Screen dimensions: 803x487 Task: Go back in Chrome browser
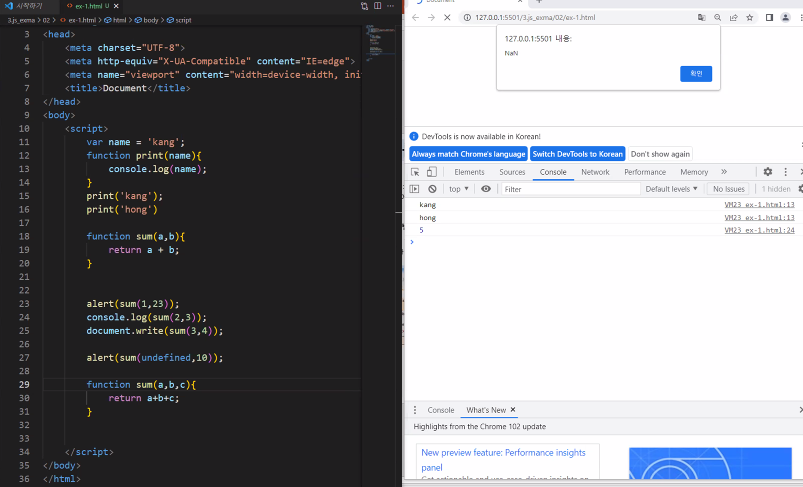click(415, 17)
